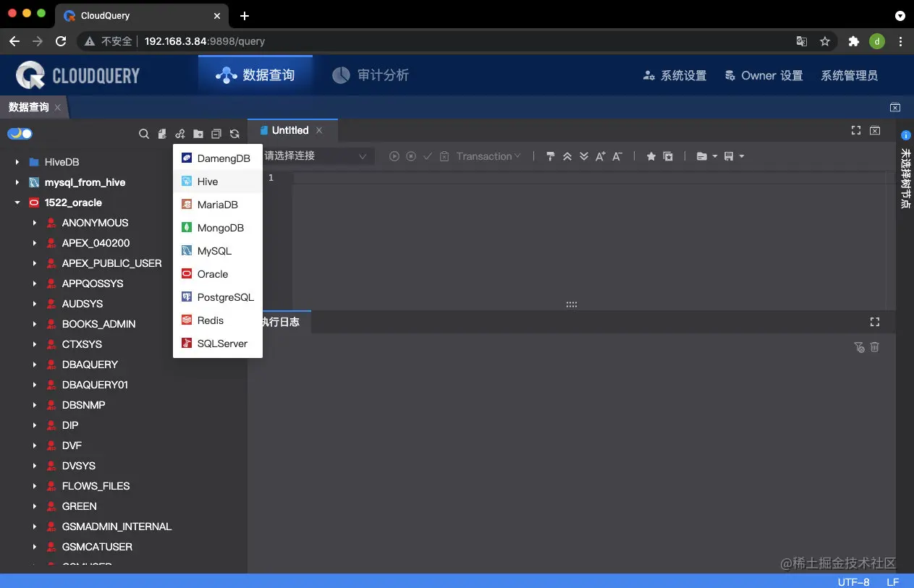Screen dimensions: 914x588
Task: Maximize the execution log panel
Action: [874, 322]
